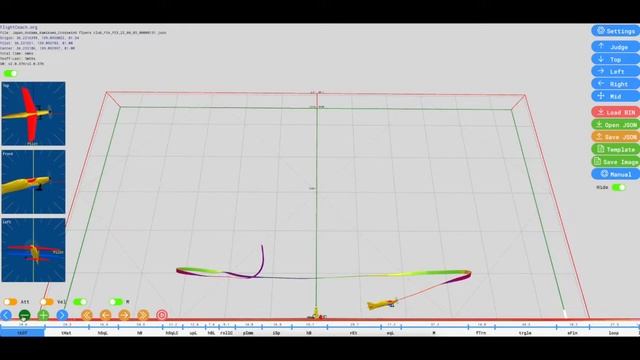The height and width of the screenshot is (360, 640).
Task: Select the tkoff timeline segment
Action: pyautogui.click(x=22, y=333)
